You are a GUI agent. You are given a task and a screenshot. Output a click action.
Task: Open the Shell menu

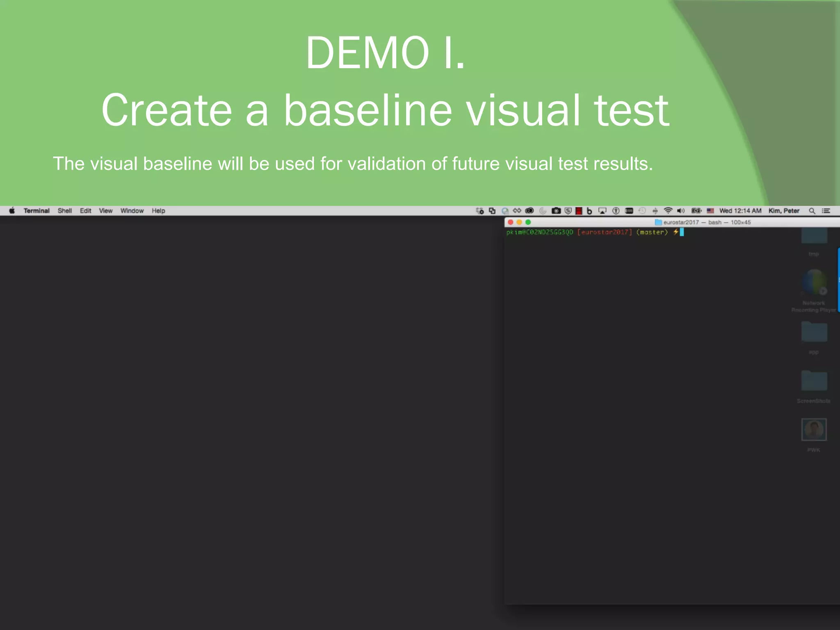pyautogui.click(x=65, y=210)
